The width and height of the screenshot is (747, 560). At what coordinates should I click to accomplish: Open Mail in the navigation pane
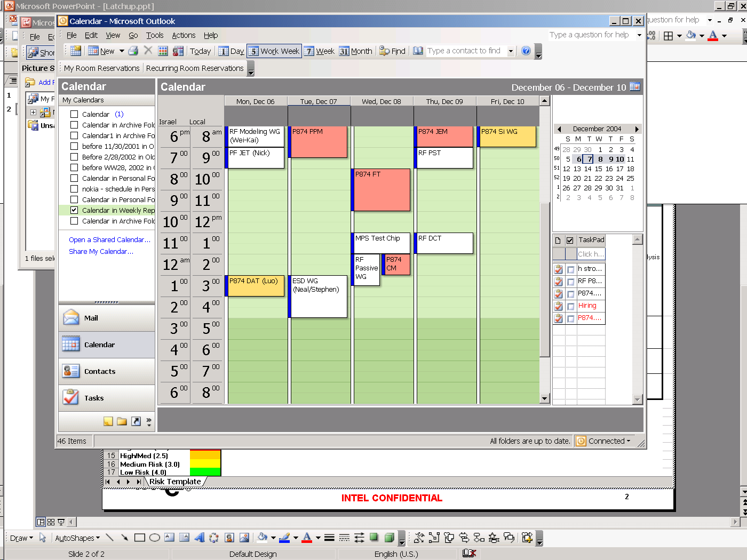coord(91,318)
